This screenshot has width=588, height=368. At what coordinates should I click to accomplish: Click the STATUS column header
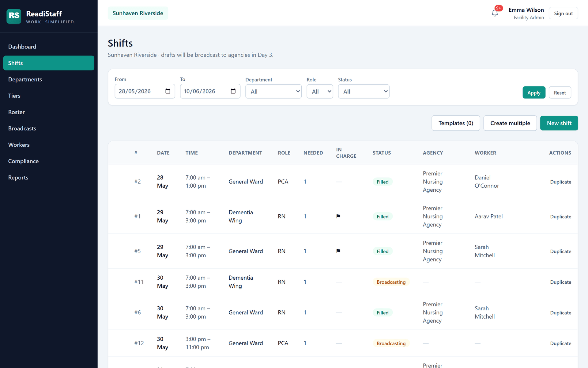382,153
